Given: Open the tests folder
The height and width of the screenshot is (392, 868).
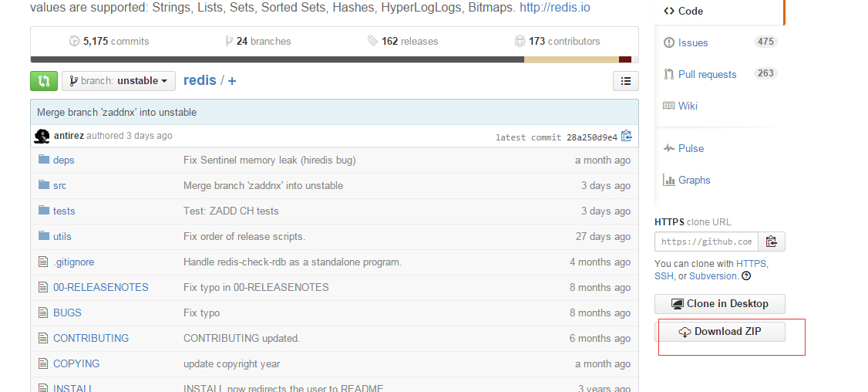Looking at the screenshot, I should coord(64,211).
